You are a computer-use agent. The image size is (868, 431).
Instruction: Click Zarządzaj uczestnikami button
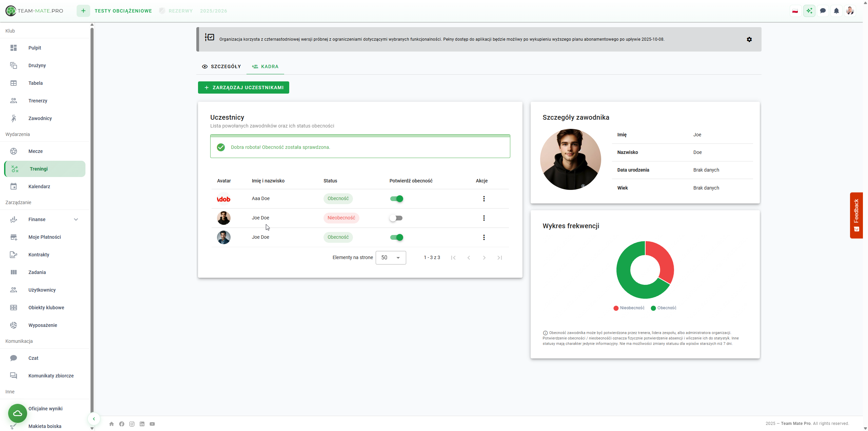point(243,87)
